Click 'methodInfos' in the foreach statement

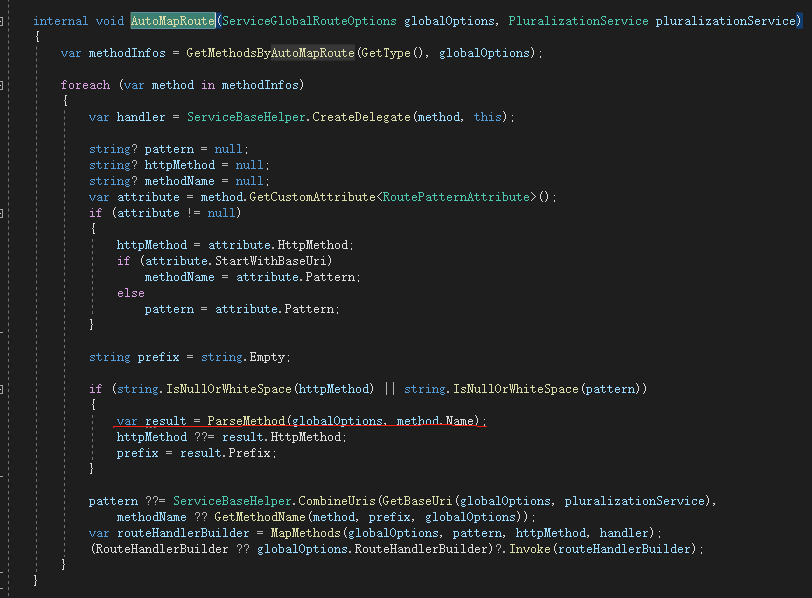[260, 85]
